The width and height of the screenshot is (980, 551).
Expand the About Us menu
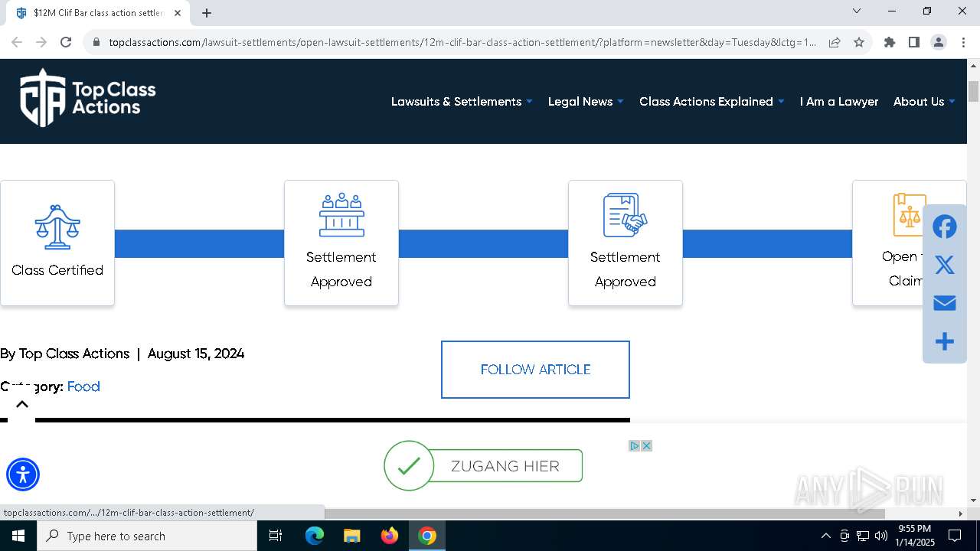click(x=924, y=102)
